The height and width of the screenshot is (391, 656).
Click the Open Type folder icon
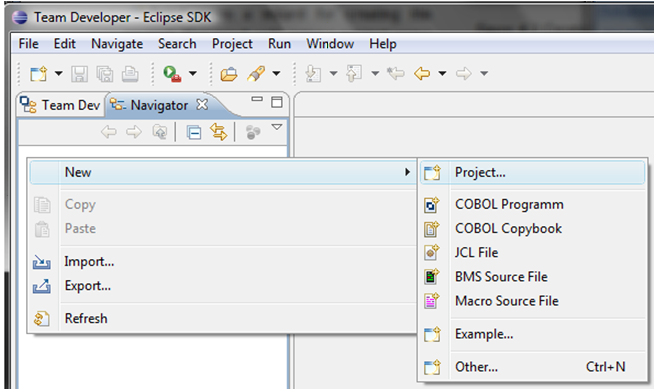click(x=229, y=74)
